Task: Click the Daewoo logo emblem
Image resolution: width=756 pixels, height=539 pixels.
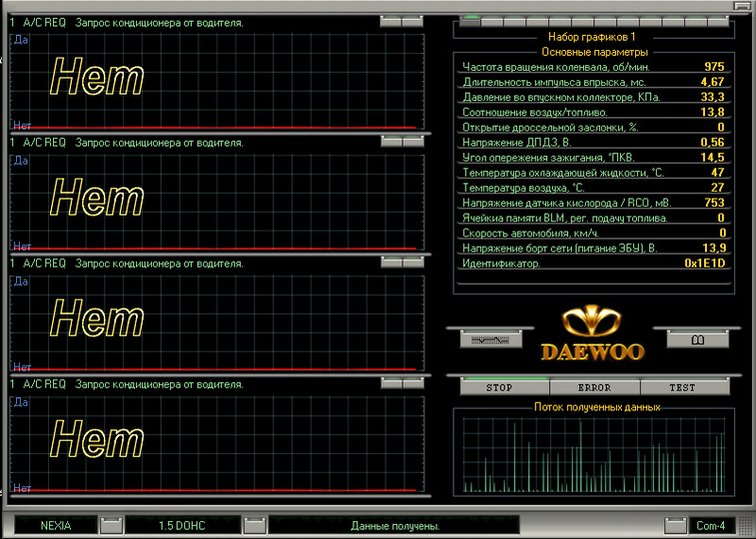Action: 593,320
